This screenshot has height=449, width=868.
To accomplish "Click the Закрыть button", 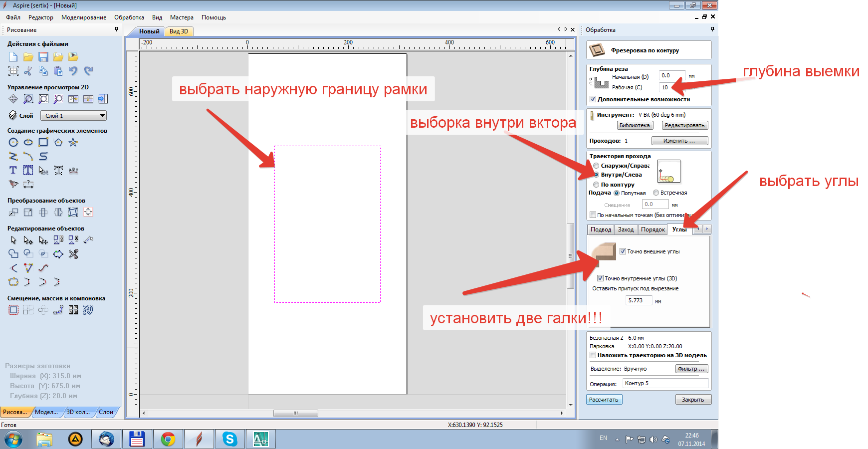I will 693,400.
